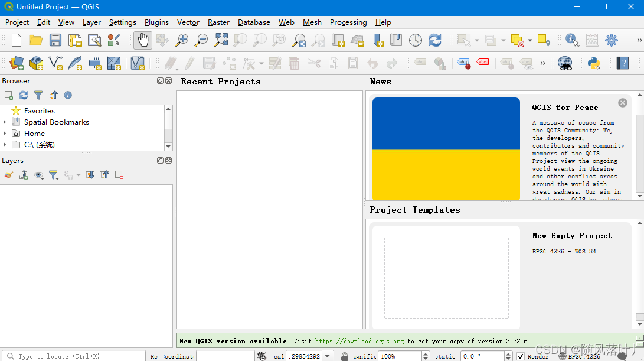Open Manage Map Themes eye icon
The height and width of the screenshot is (361, 644).
(38, 175)
